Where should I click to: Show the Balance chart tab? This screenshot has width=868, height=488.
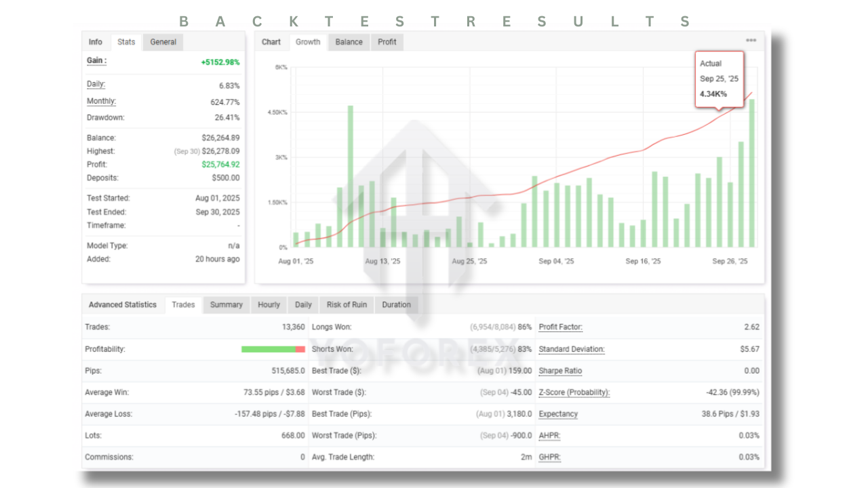tap(349, 42)
